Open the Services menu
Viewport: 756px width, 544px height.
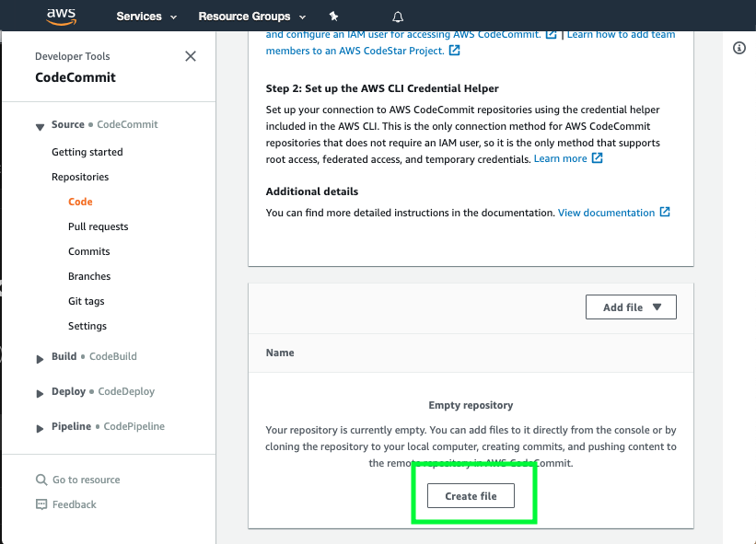[x=146, y=17]
